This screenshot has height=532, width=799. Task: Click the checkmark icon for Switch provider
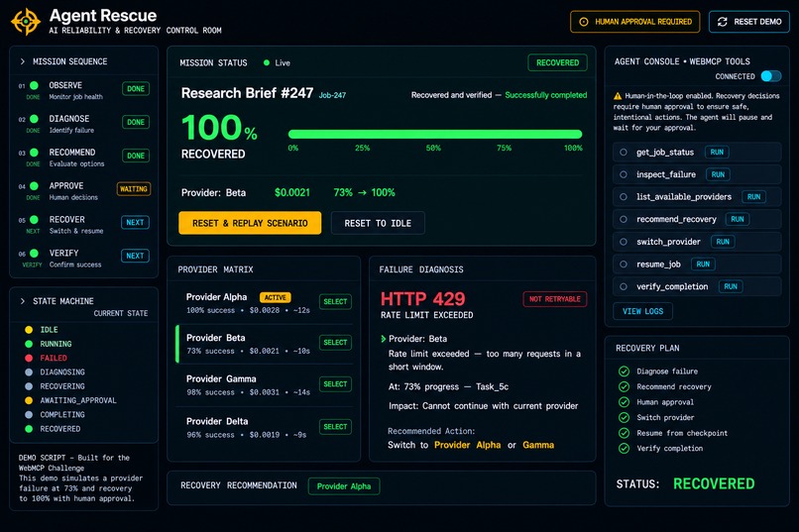[624, 417]
